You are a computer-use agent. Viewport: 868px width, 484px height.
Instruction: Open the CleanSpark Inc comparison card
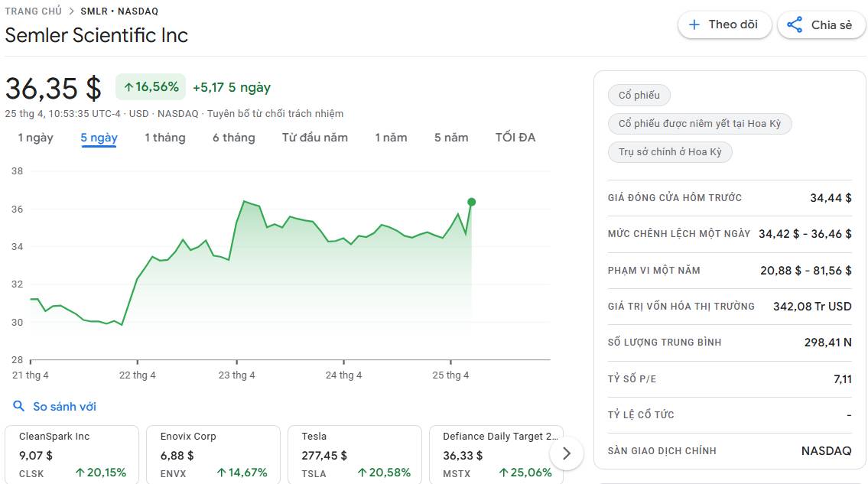[x=72, y=455]
